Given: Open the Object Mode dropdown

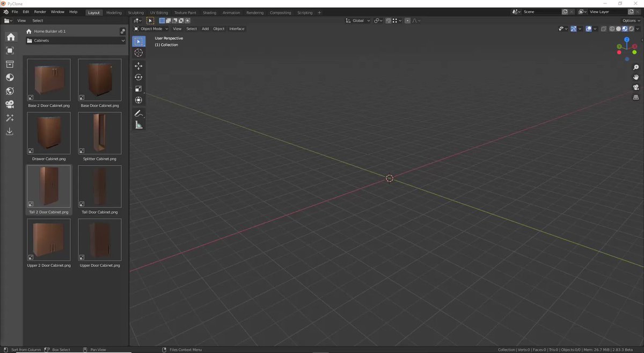Looking at the screenshot, I should 151,28.
